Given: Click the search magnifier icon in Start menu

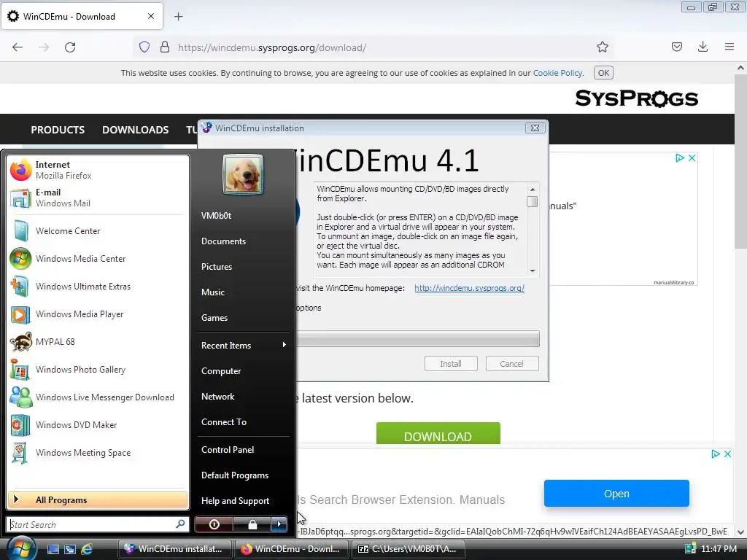Looking at the screenshot, I should click(x=181, y=524).
